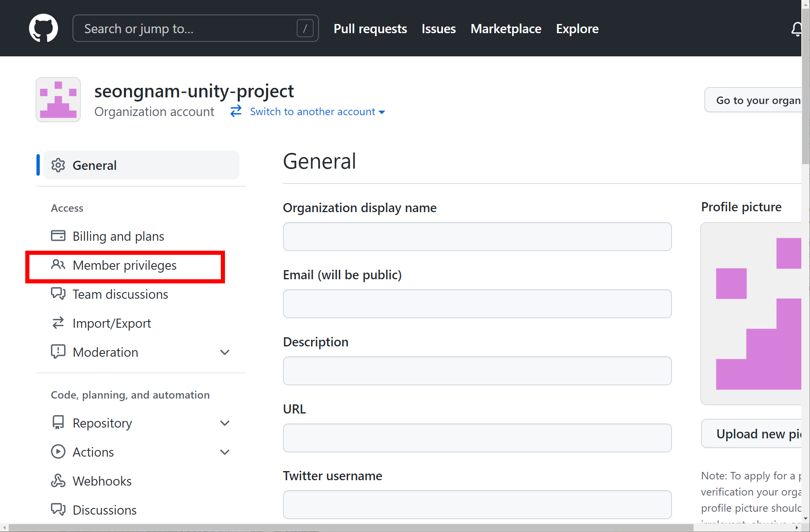The height and width of the screenshot is (532, 810).
Task: Click the notifications bell icon
Action: [x=796, y=29]
